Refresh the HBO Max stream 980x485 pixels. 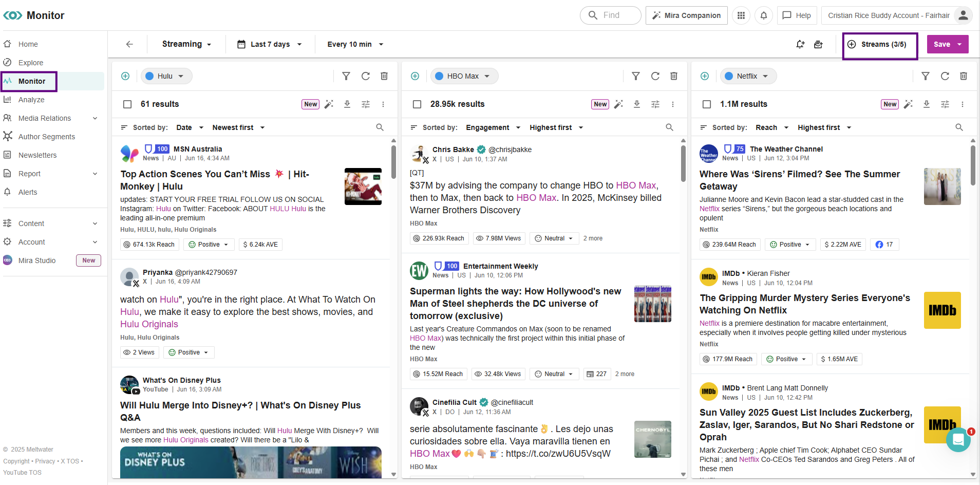[x=655, y=76]
